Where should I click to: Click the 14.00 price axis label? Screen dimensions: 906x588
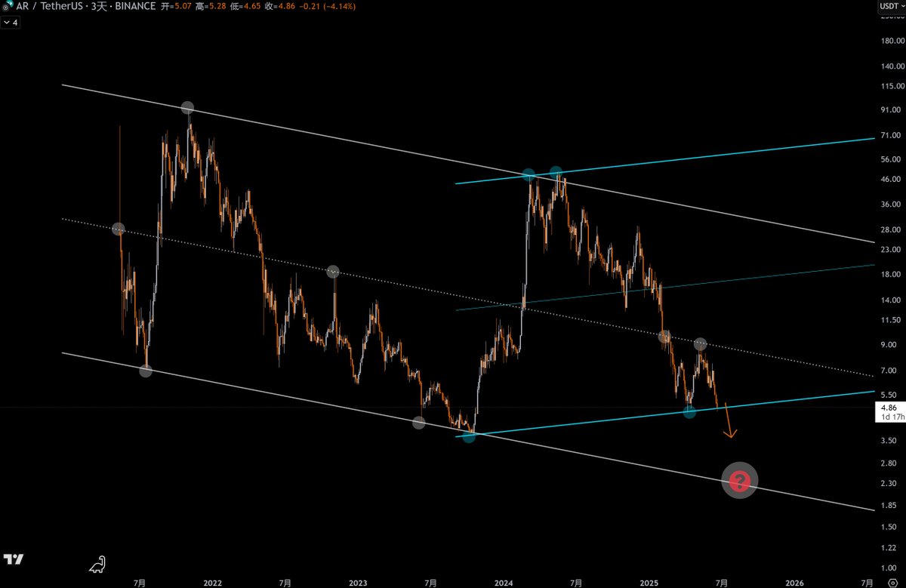pos(891,300)
